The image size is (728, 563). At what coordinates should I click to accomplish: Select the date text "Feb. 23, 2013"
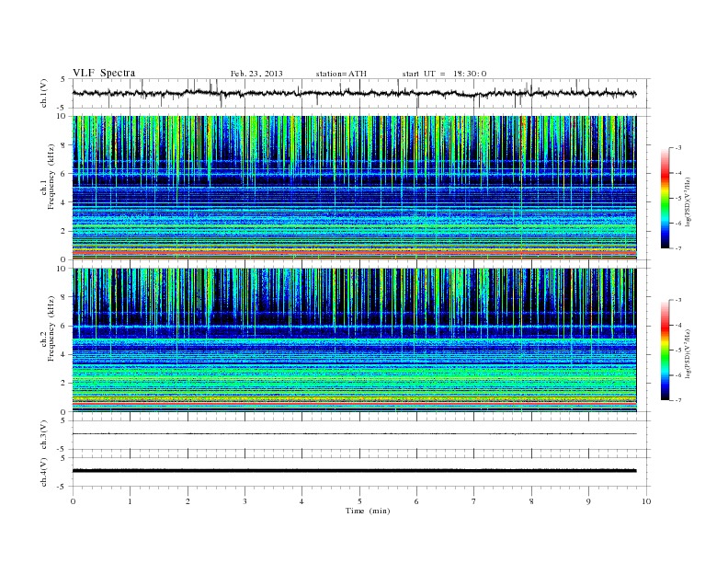tap(256, 74)
